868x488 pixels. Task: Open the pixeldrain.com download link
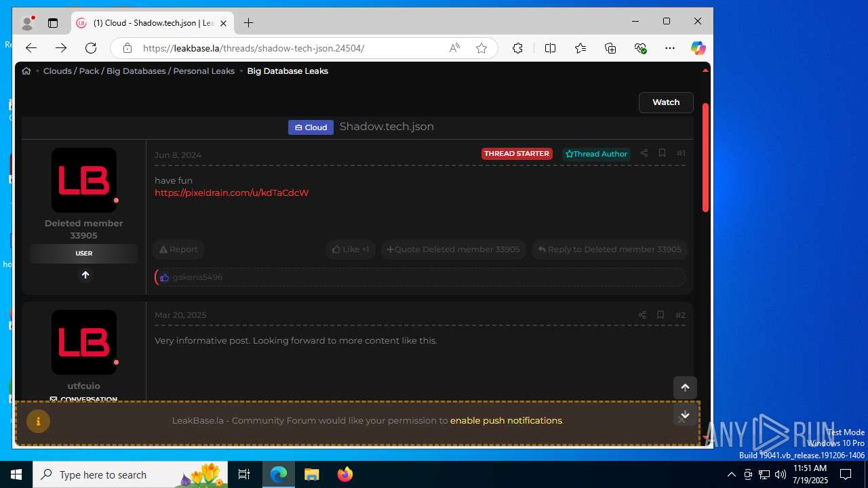point(231,192)
